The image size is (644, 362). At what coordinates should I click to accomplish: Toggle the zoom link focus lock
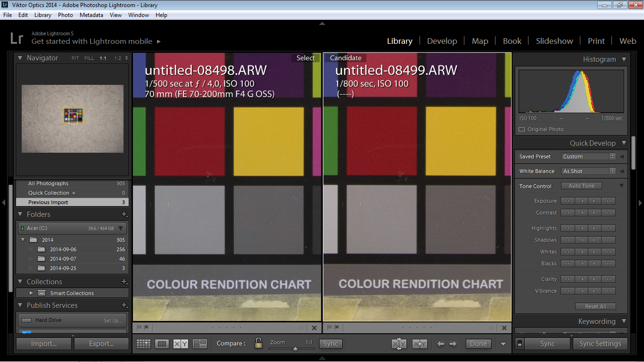click(258, 343)
